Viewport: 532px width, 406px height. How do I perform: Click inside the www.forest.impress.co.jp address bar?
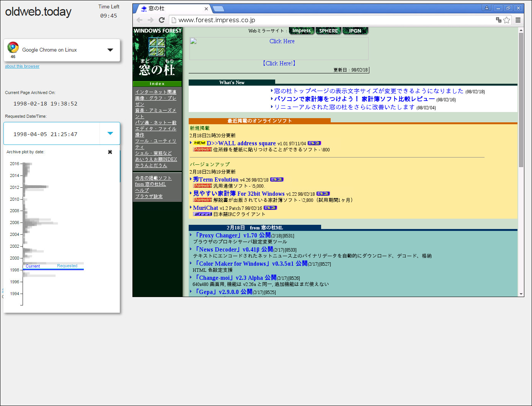[x=268, y=20]
